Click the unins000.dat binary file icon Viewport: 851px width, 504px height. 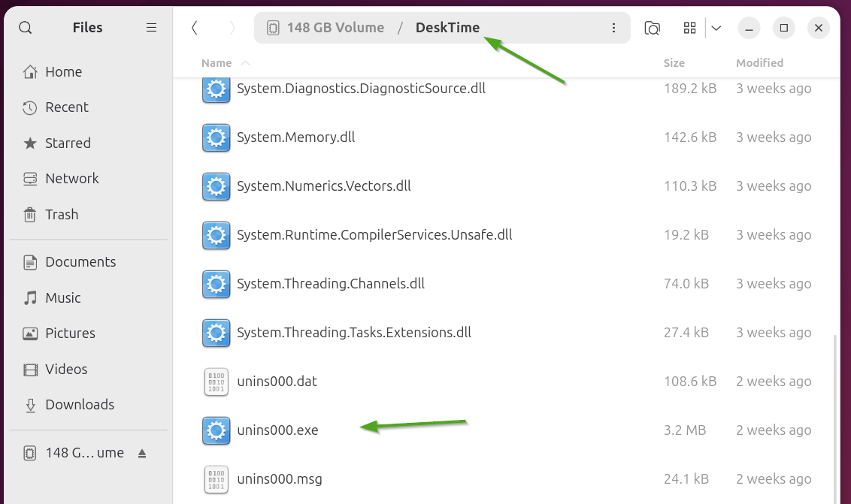(x=216, y=382)
